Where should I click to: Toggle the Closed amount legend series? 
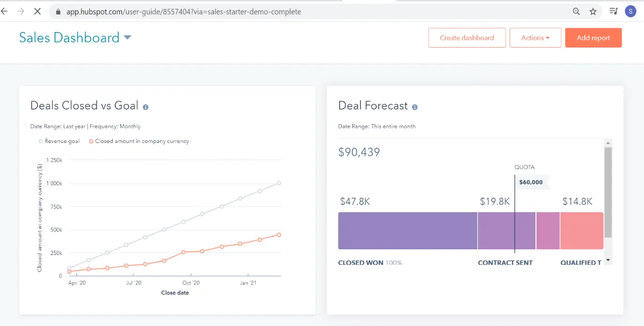point(139,141)
